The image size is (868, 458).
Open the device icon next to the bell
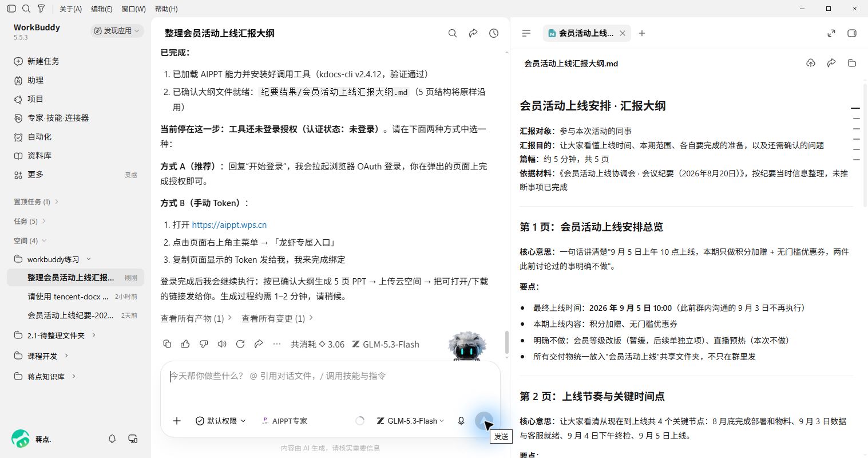click(133, 439)
